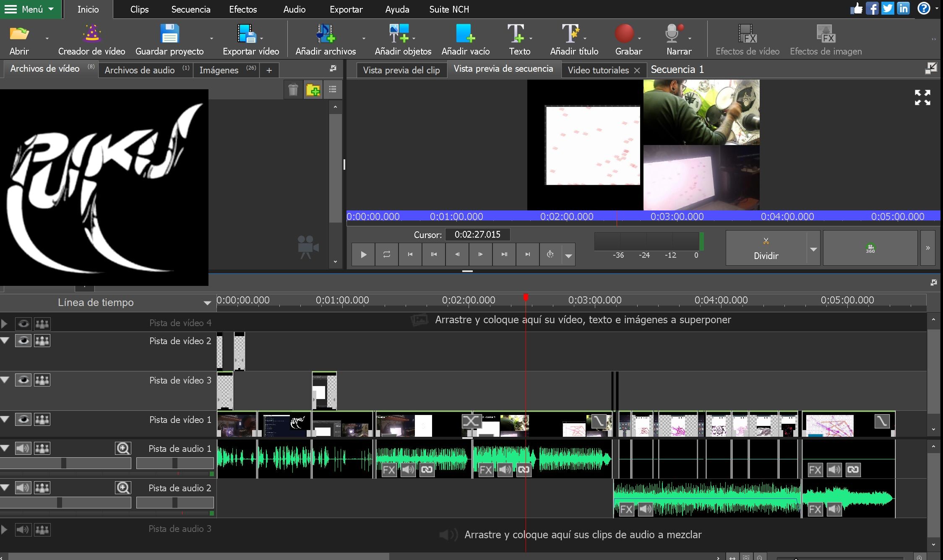Jump to sequence start

click(x=410, y=254)
